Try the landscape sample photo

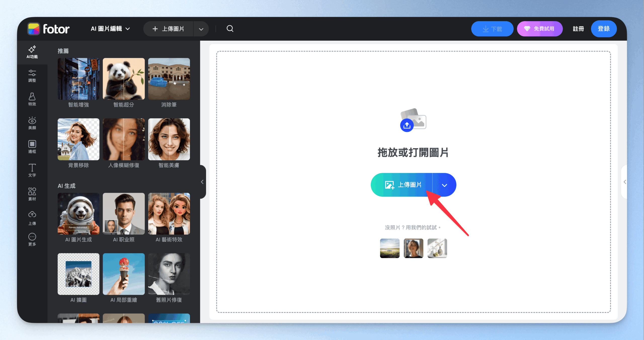point(389,248)
